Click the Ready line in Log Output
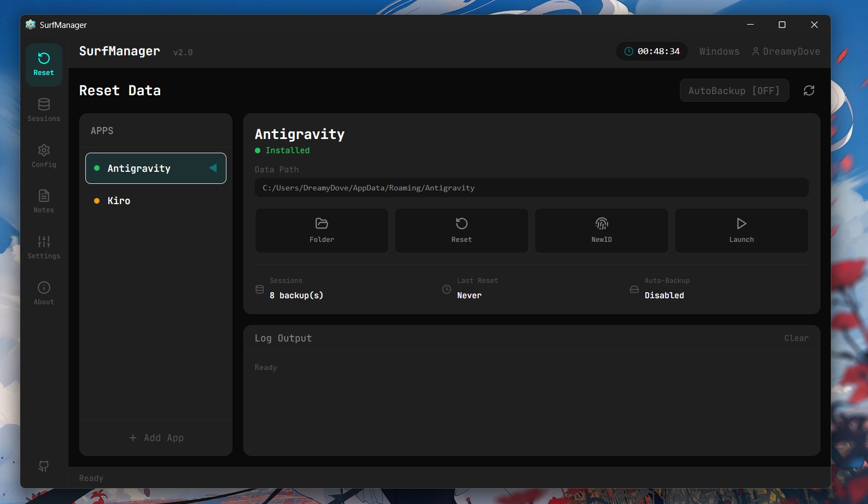Screen dimensions: 868x504 (266, 368)
